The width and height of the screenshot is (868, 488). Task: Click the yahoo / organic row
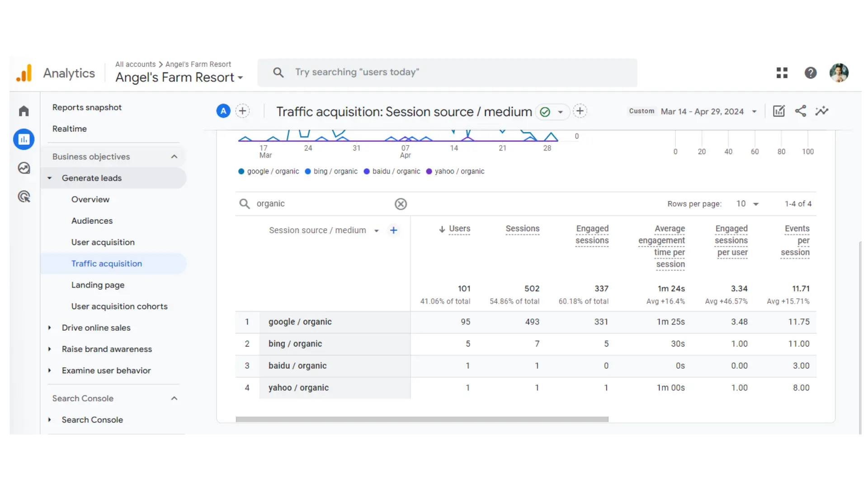(526, 388)
